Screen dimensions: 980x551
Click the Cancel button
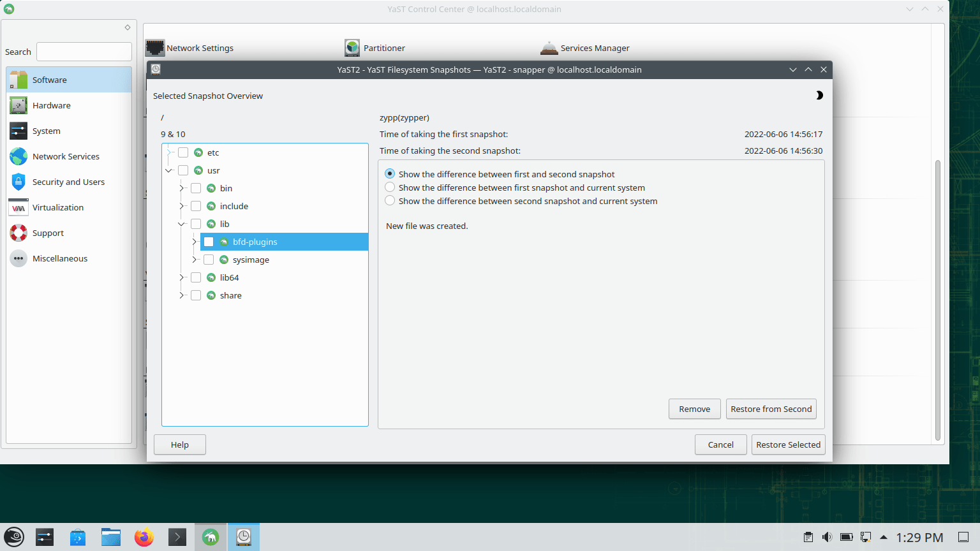721,444
